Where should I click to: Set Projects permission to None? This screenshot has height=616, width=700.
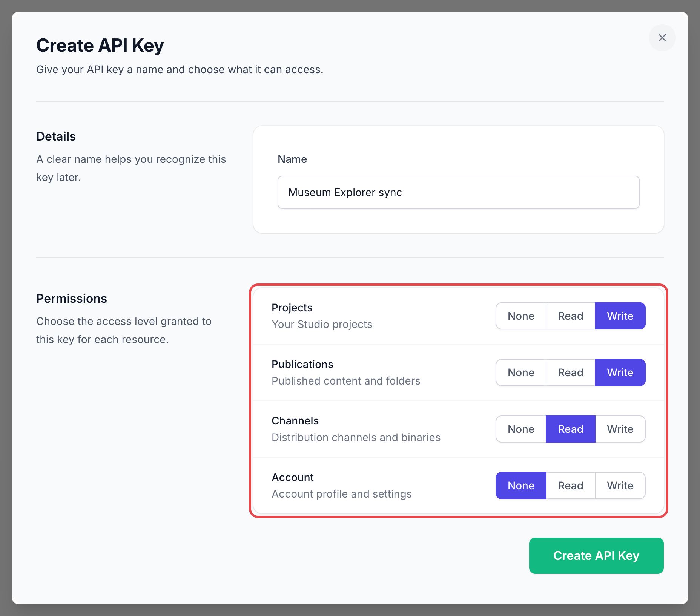tap(521, 316)
